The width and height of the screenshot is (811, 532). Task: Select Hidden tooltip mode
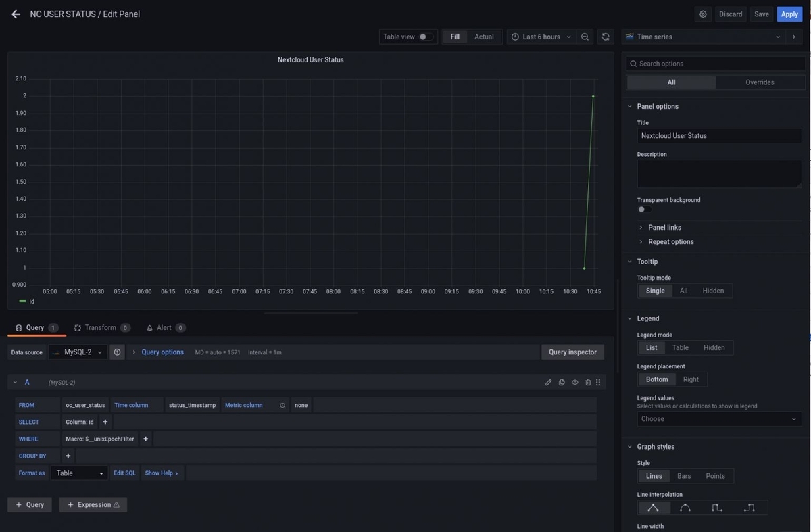click(713, 290)
